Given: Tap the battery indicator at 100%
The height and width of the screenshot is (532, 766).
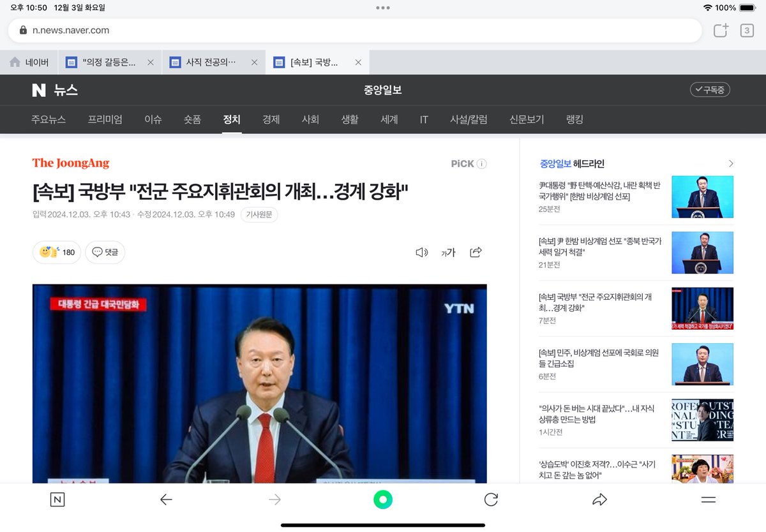Looking at the screenshot, I should click(747, 8).
